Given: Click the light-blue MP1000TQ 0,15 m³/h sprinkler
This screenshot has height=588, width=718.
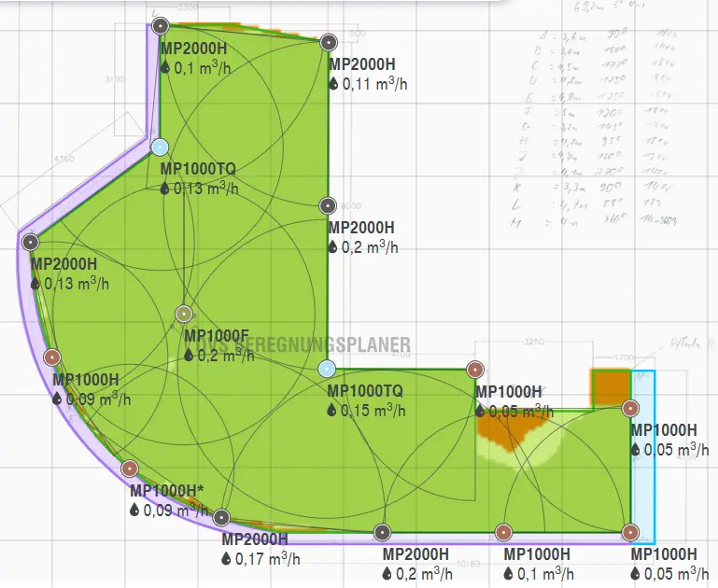Looking at the screenshot, I should click(x=327, y=369).
